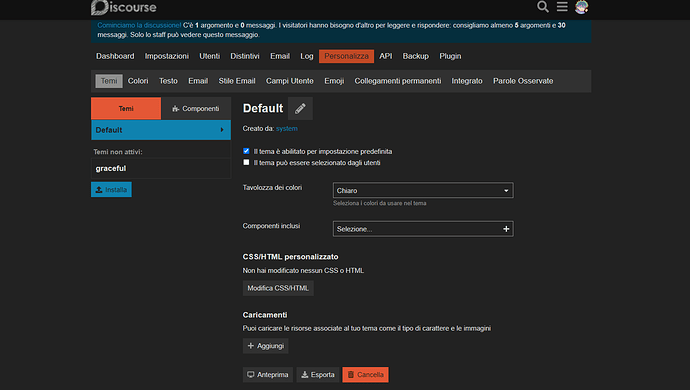Switch to the Componenti list tab

point(196,108)
